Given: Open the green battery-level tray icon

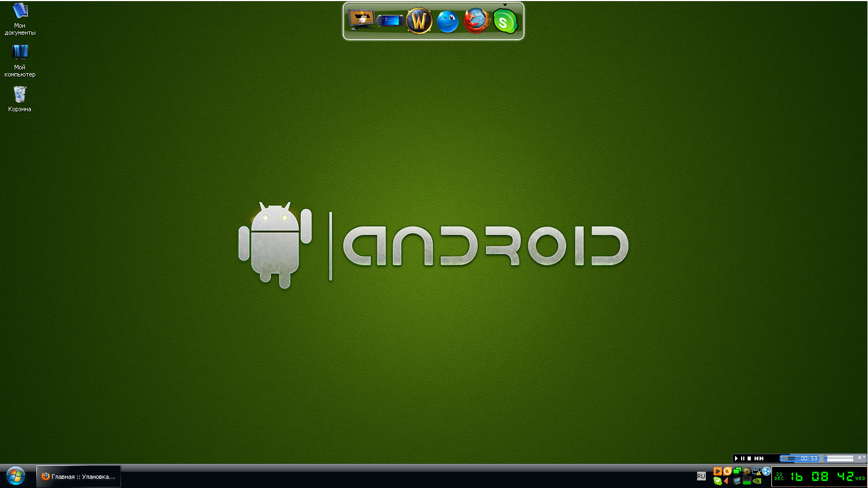Looking at the screenshot, I should [747, 481].
